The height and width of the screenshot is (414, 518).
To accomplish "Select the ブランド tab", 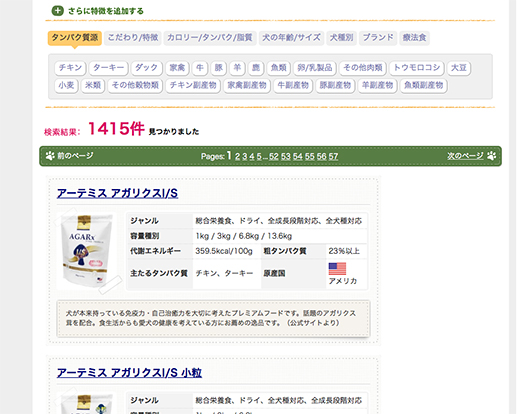I will [x=378, y=38].
